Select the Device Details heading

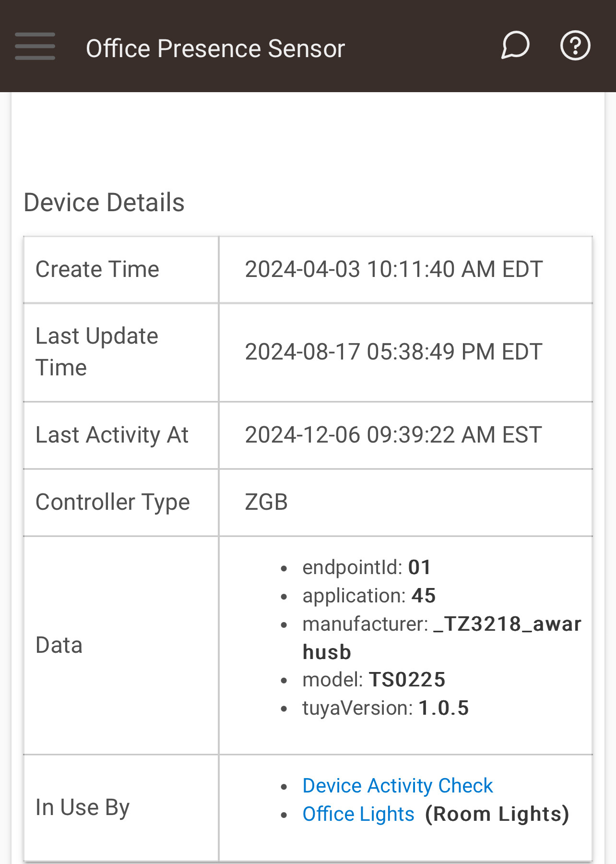104,202
